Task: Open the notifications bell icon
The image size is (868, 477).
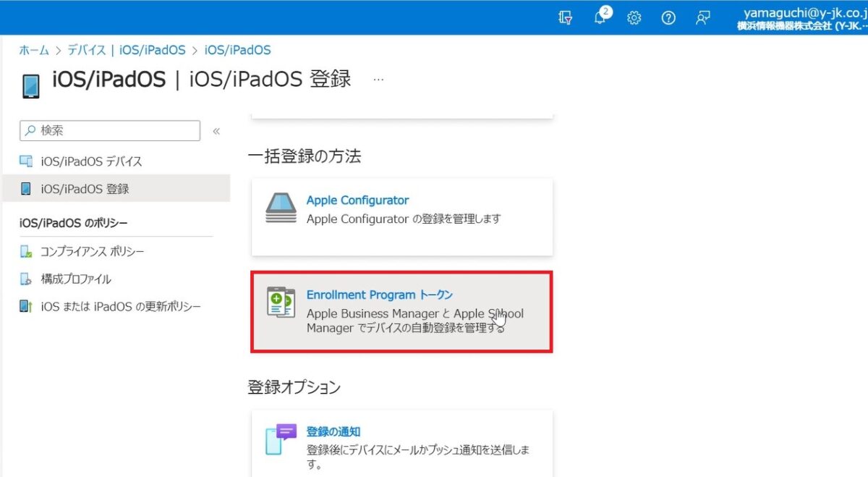Action: (600, 18)
